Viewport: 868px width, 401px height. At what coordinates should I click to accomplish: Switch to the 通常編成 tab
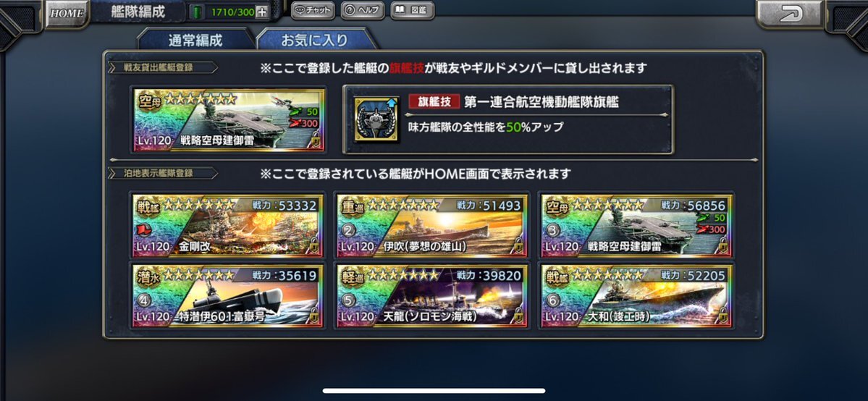coord(195,40)
